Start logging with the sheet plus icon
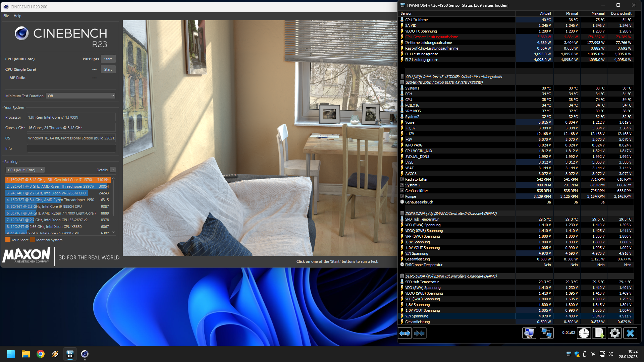Screen dimensions: 644x362 (x=599, y=333)
